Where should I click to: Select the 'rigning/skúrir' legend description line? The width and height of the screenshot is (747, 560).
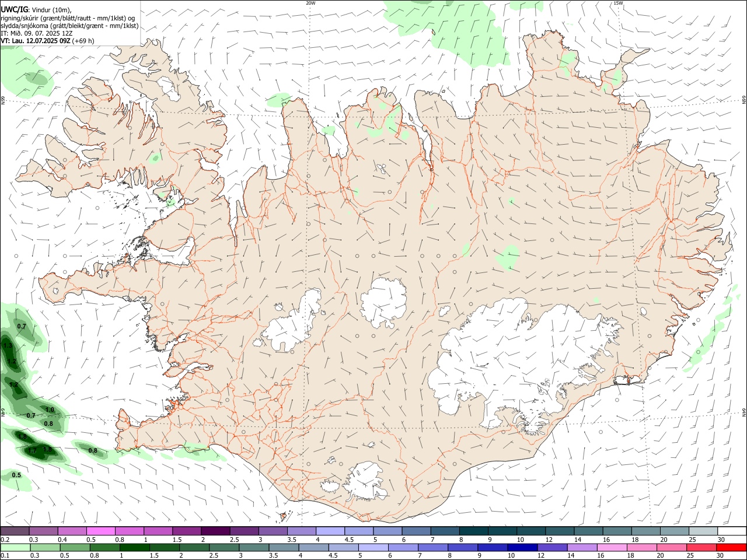pos(67,17)
